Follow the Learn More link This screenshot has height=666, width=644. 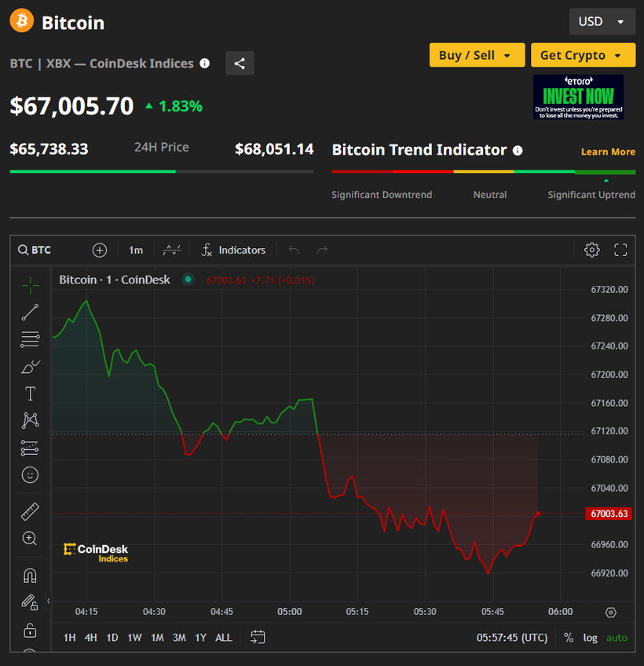[x=608, y=152]
